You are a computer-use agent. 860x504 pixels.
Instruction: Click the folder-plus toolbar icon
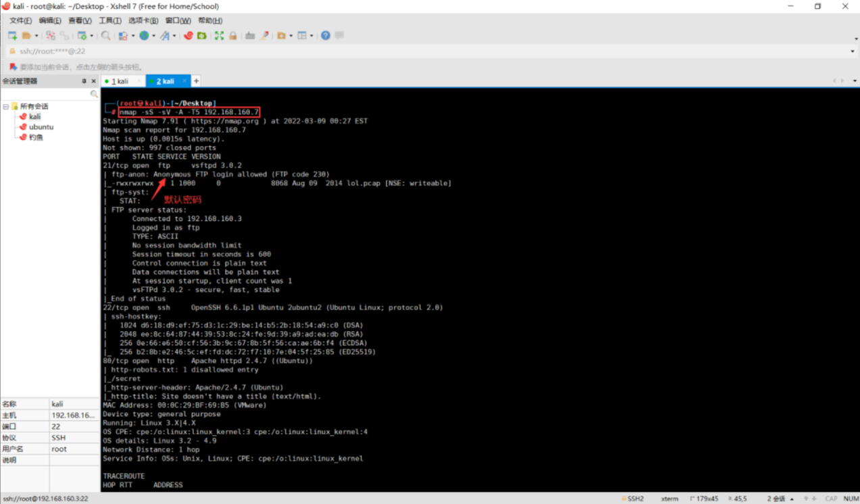(281, 35)
